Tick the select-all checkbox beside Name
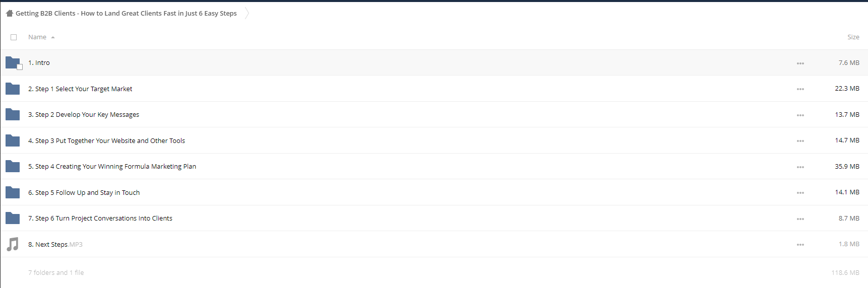The height and width of the screenshot is (288, 868). pyautogui.click(x=14, y=37)
